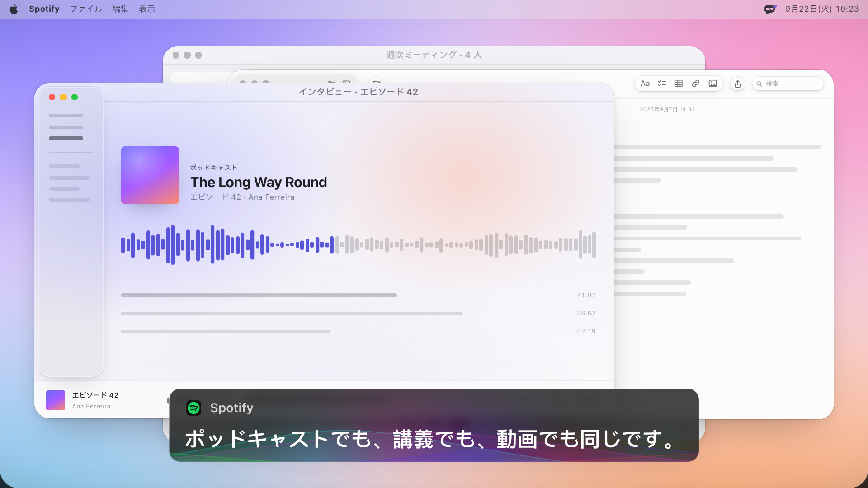The height and width of the screenshot is (488, 868).
Task: Insert an image in the Notes window
Action: (x=713, y=84)
